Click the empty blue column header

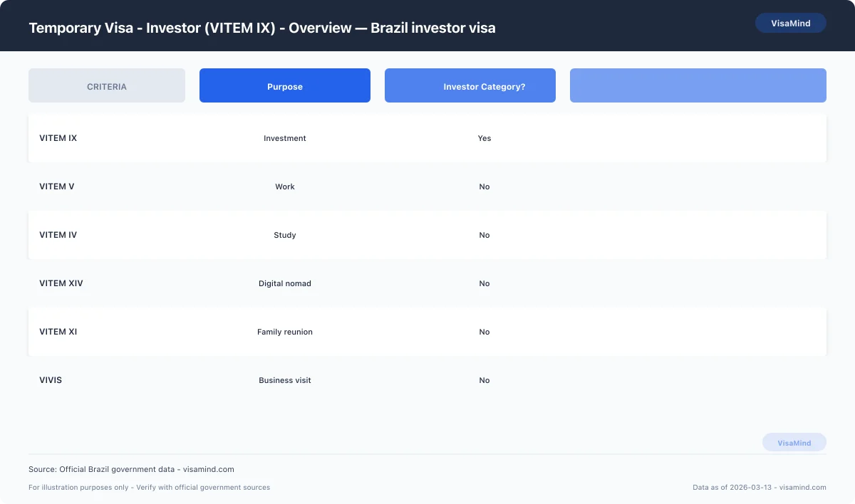point(698,85)
